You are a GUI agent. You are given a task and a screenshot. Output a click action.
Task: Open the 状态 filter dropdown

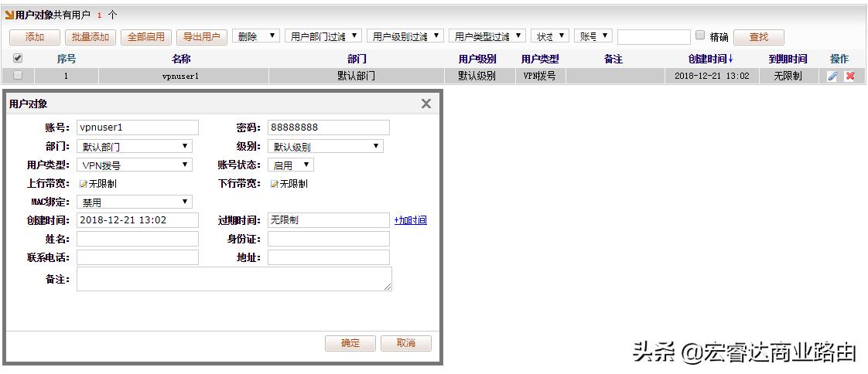pyautogui.click(x=550, y=36)
